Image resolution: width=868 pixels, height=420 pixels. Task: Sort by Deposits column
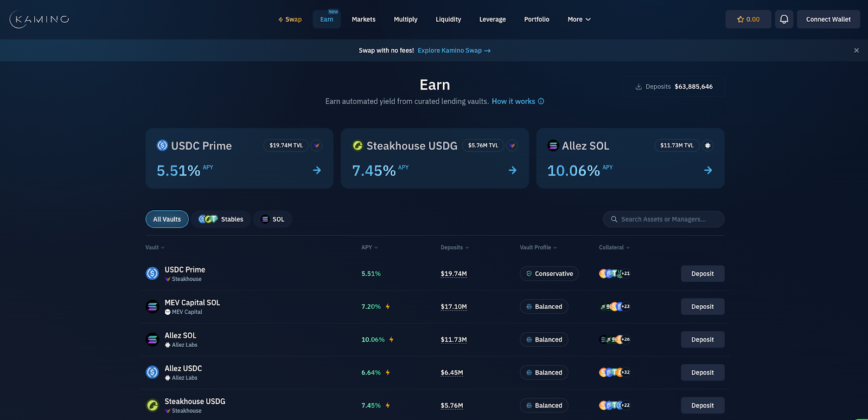455,248
